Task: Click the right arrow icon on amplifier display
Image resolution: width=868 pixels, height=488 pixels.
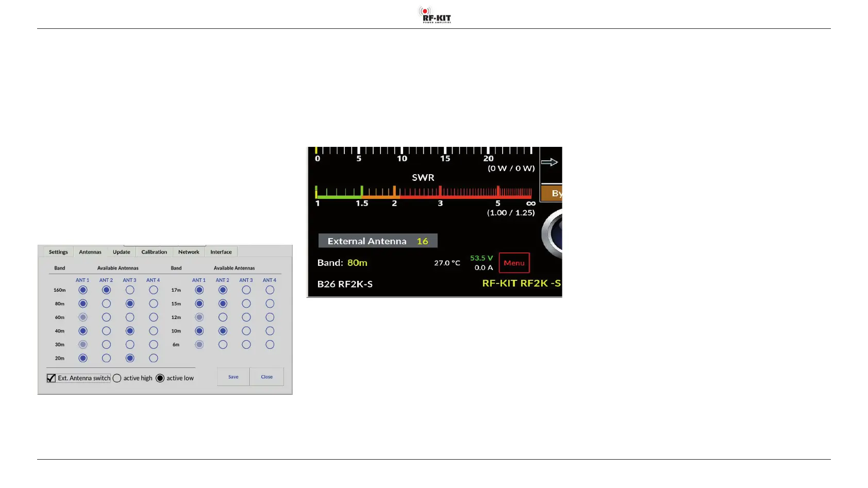Action: pos(549,162)
